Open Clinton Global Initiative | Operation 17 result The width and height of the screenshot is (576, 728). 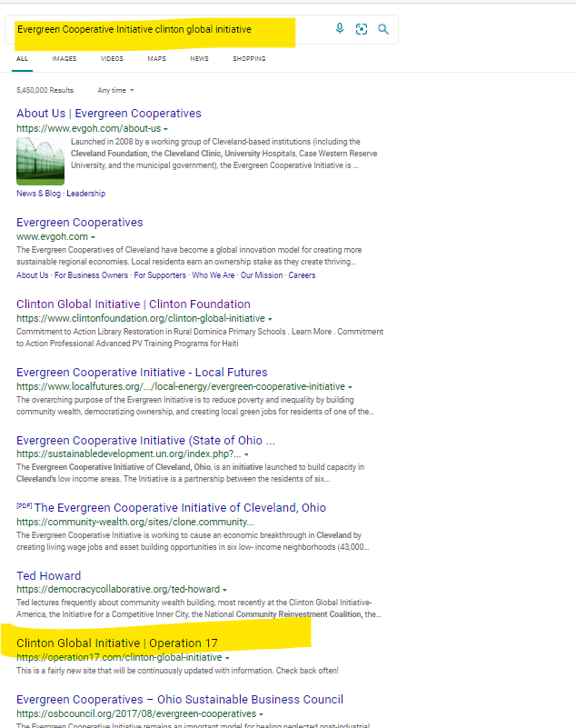point(117,643)
